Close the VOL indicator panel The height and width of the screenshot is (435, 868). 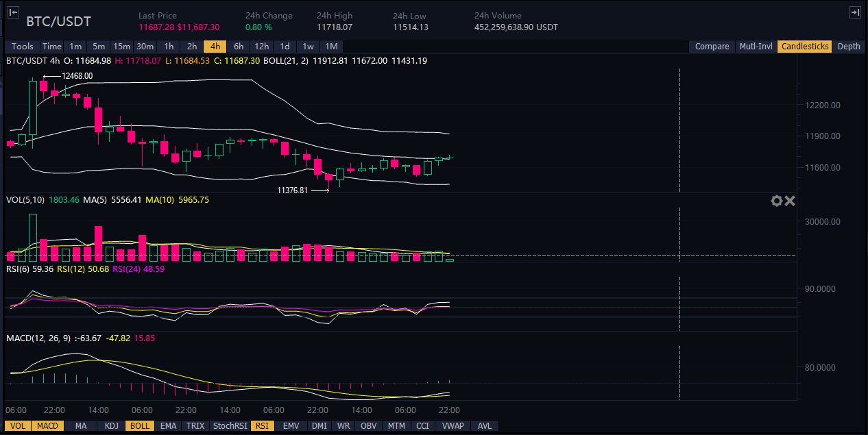[789, 201]
